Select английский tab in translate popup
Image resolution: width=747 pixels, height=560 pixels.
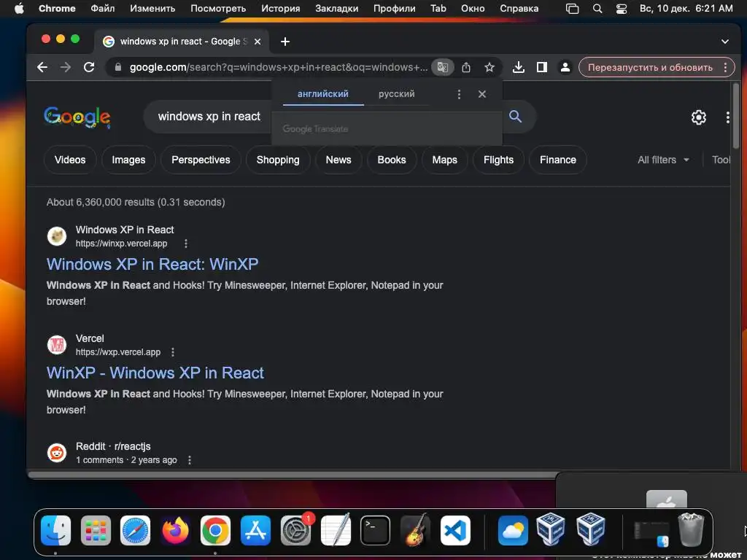[323, 94]
